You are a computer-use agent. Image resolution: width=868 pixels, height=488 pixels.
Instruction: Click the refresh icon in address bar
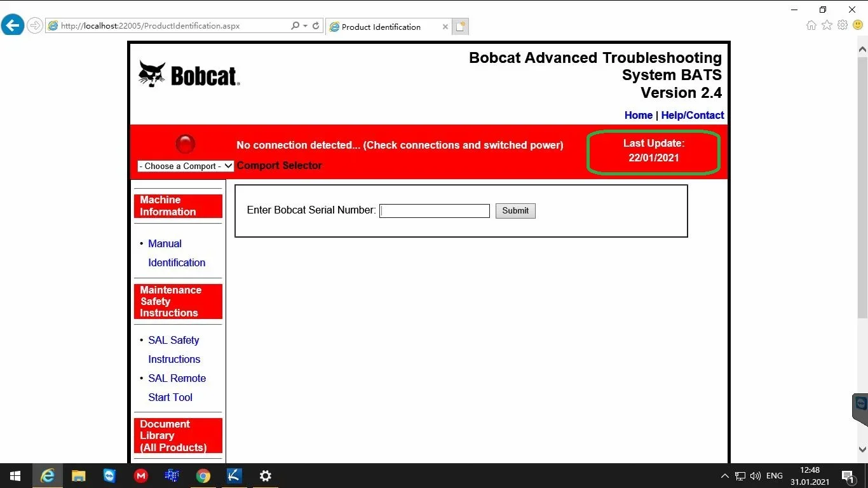316,26
